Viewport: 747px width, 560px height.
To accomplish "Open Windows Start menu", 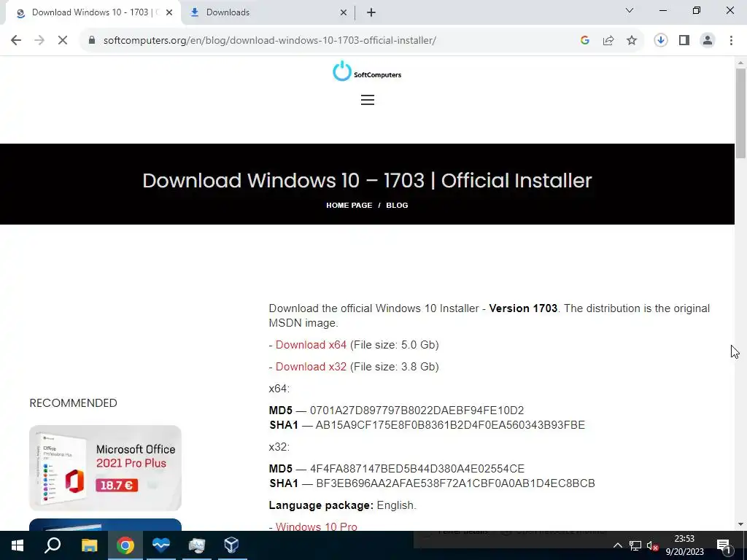I will pos(18,545).
